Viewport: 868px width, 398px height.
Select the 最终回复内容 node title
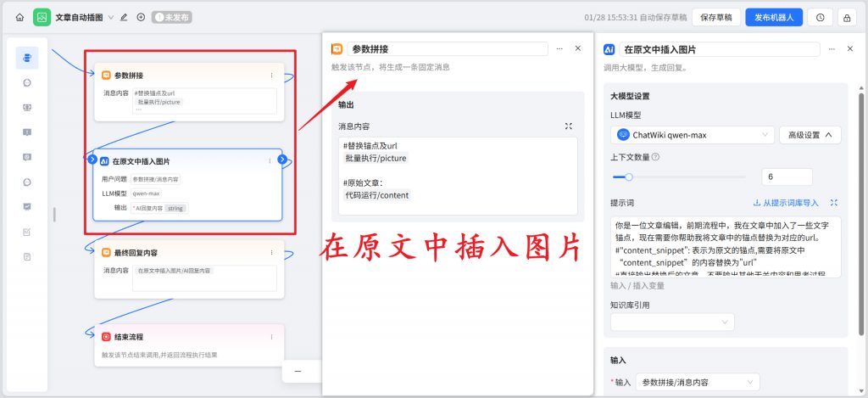(x=136, y=252)
